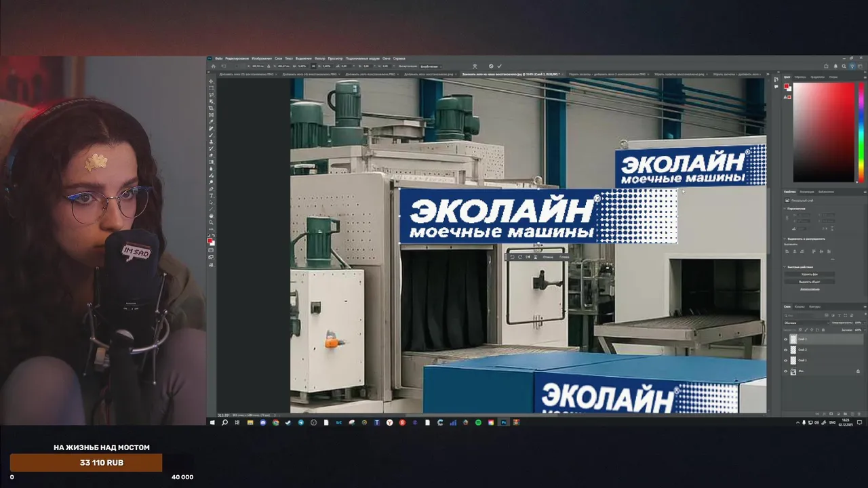Viewport: 868px width, 488px height.
Task: Select the Eyedropper tool
Action: 212,123
